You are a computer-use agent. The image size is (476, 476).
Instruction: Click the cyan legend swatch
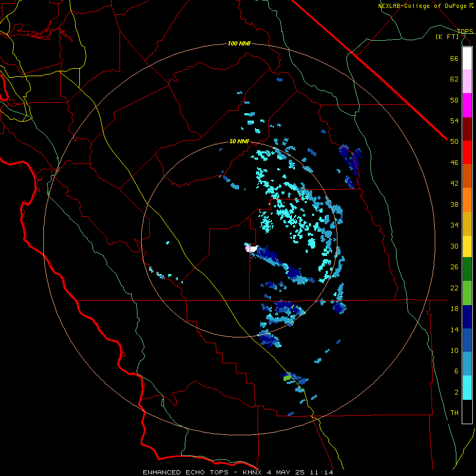tap(467, 388)
